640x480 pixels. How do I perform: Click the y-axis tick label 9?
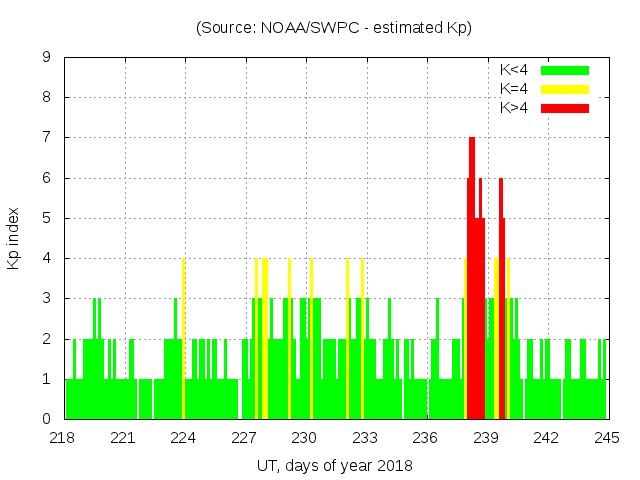pos(47,58)
